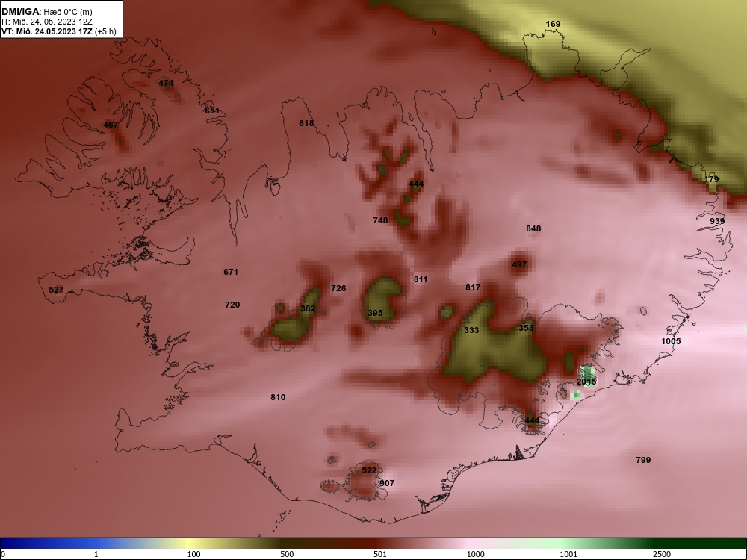Screen dimensions: 747x560
Task: Click the 848 value label
Action: tap(533, 228)
